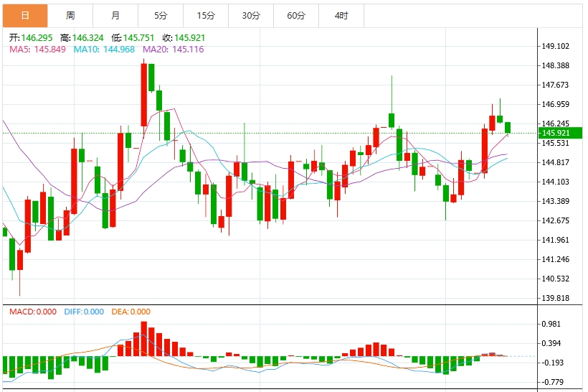This screenshot has height=392, width=588.
Task: Click the 146.959 price axis label
Action: click(556, 104)
